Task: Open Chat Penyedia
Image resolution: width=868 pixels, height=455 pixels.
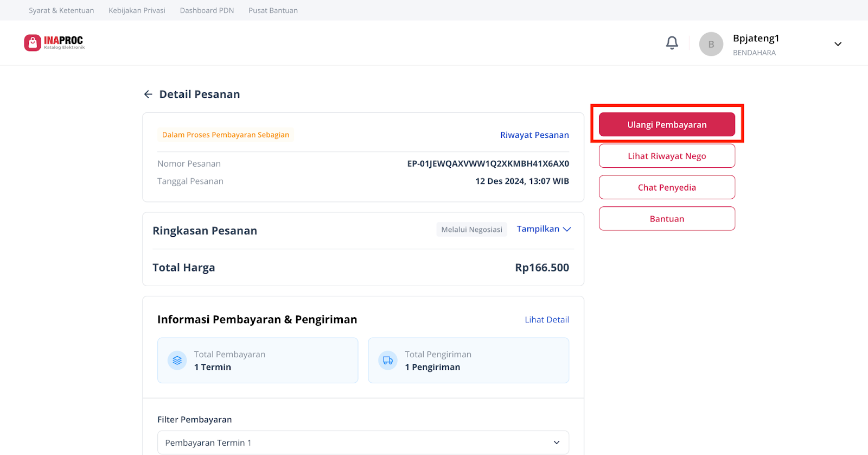Action: click(667, 187)
